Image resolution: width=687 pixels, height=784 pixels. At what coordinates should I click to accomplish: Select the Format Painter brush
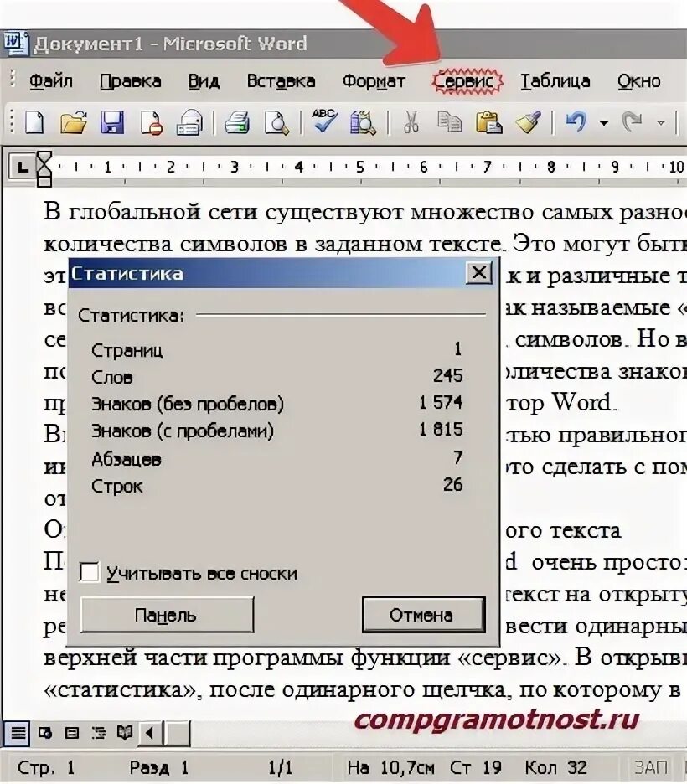pyautogui.click(x=528, y=122)
